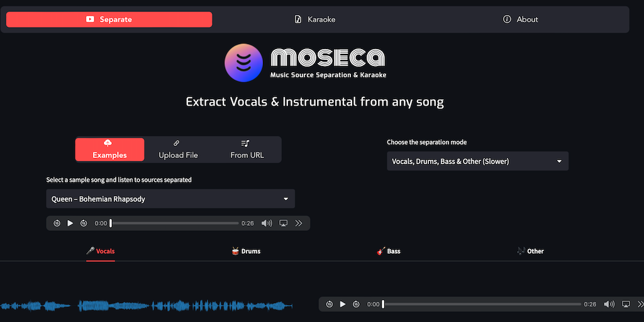Select the Vocals stem tab

click(x=101, y=251)
